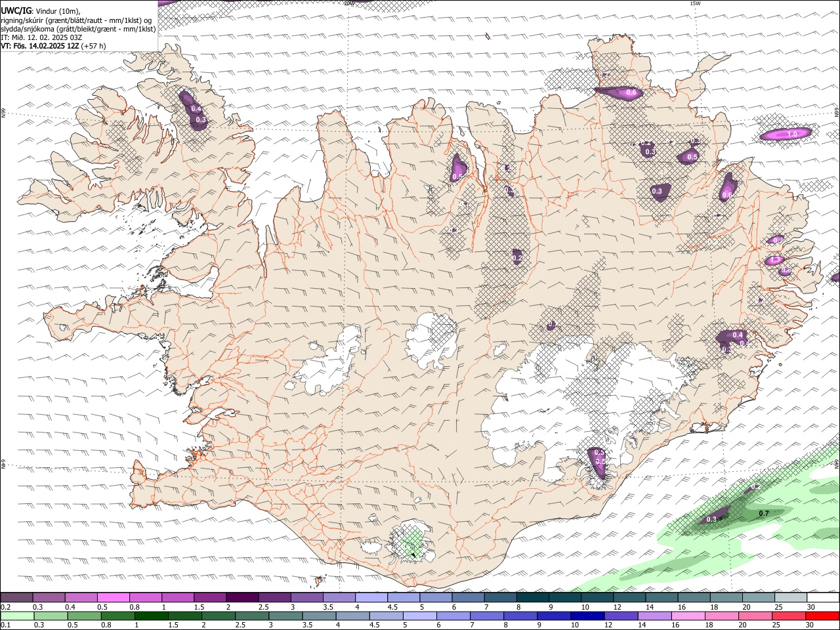The height and width of the screenshot is (630, 840).
Task: Click the 0.2 value on the central-north hatched strip
Action: pyautogui.click(x=517, y=259)
